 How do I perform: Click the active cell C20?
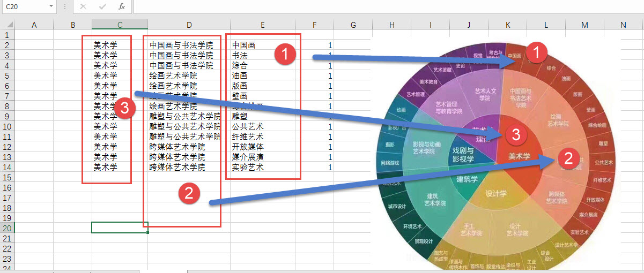[x=120, y=228]
